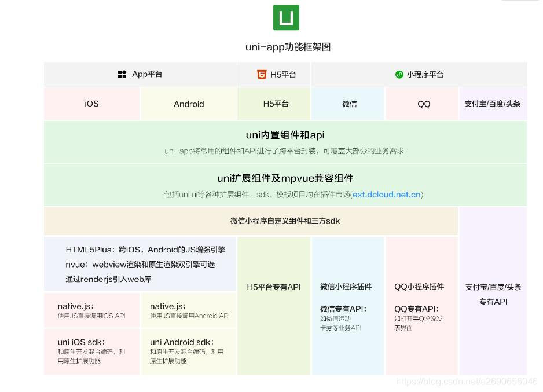The height and width of the screenshot is (392, 543).
Task: Click the "App平台" header label
Action: click(x=147, y=74)
